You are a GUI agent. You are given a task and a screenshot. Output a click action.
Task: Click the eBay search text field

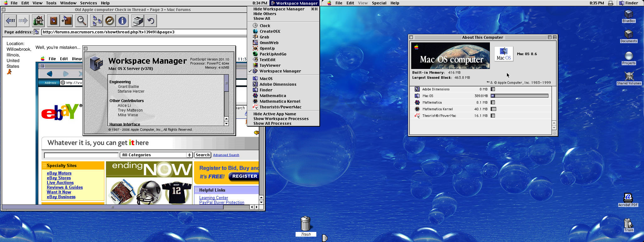(81, 155)
